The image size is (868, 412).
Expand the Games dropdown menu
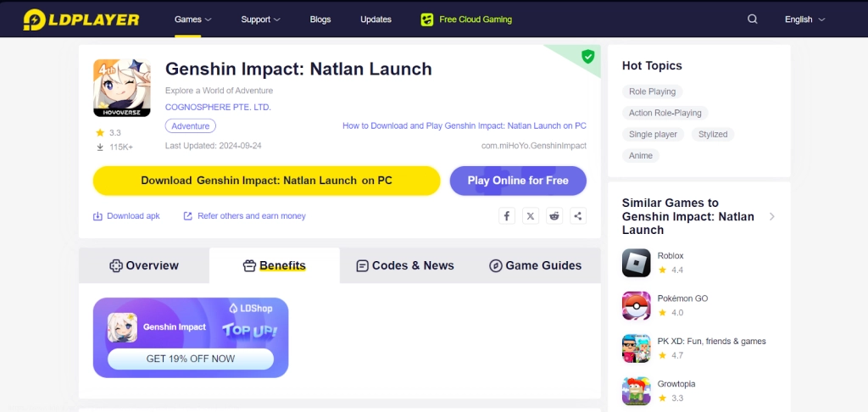point(192,19)
